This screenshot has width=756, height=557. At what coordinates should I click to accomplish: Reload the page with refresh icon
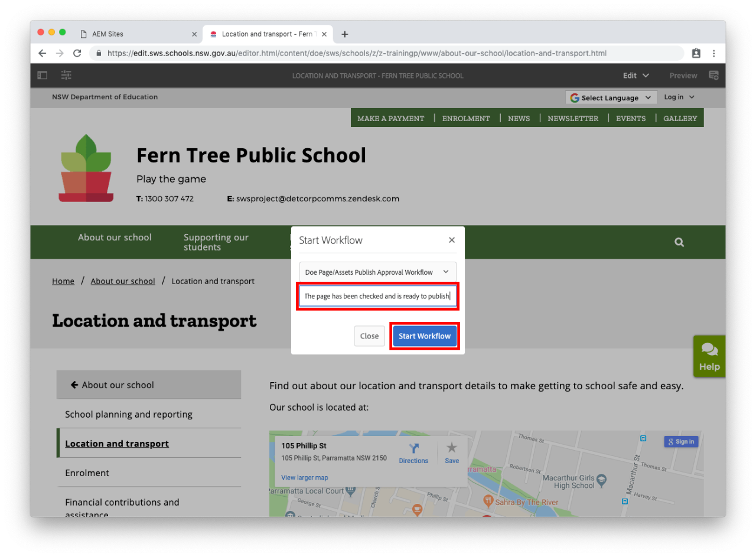coord(77,53)
